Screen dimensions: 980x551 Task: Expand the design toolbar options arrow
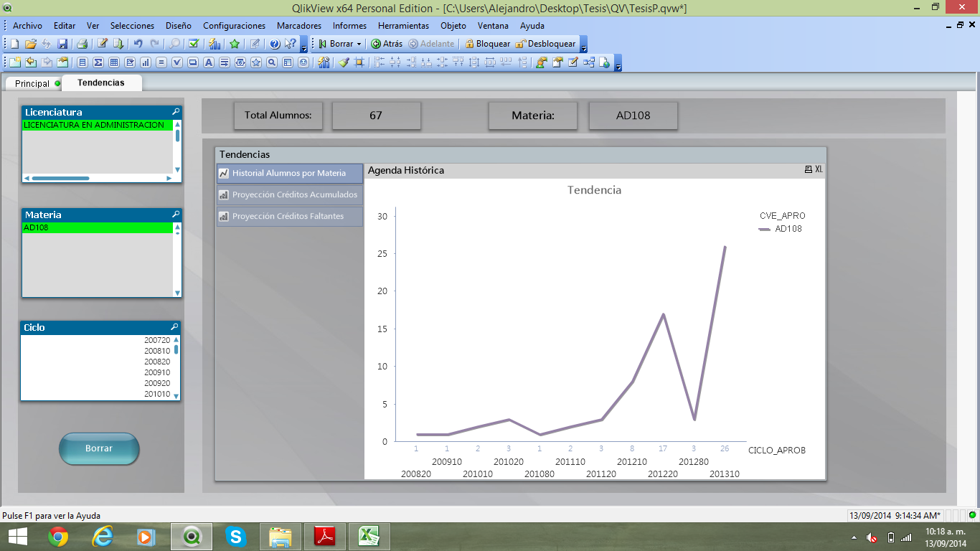(618, 64)
